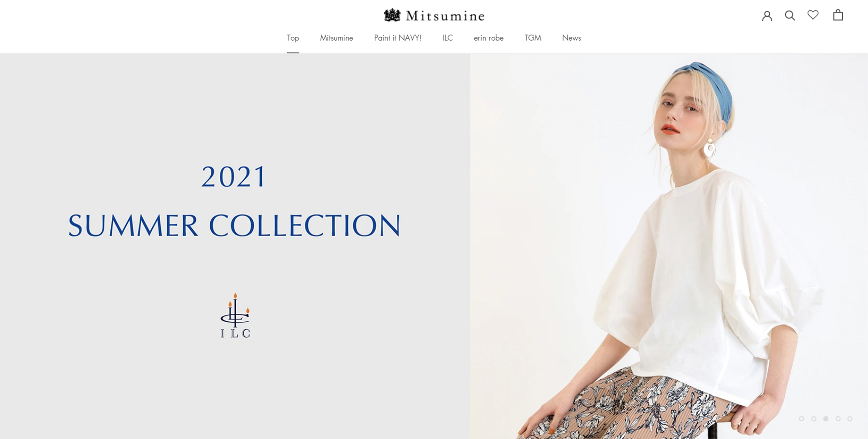Go to the Top navigation tab
This screenshot has height=439, width=868.
[293, 38]
